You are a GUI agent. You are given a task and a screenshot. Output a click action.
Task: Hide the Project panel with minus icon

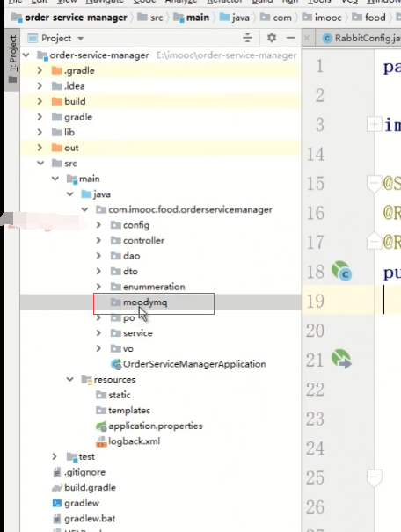click(x=291, y=38)
